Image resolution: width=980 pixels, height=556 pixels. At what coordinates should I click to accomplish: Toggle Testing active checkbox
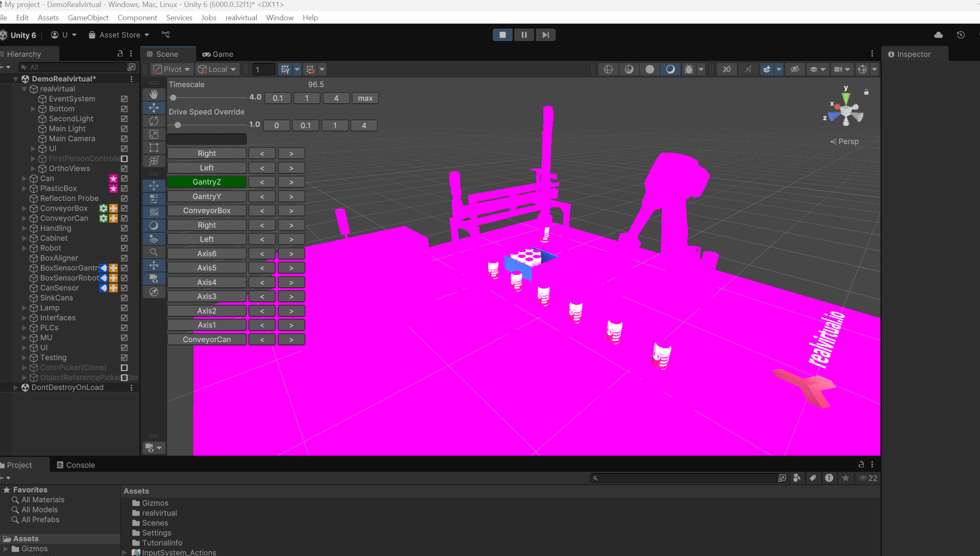124,357
